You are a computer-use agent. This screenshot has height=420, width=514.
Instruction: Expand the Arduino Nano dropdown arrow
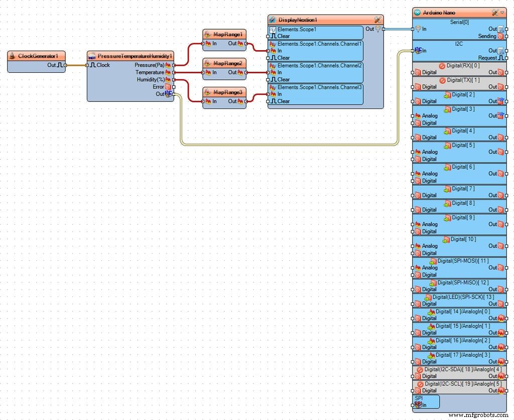point(502,13)
